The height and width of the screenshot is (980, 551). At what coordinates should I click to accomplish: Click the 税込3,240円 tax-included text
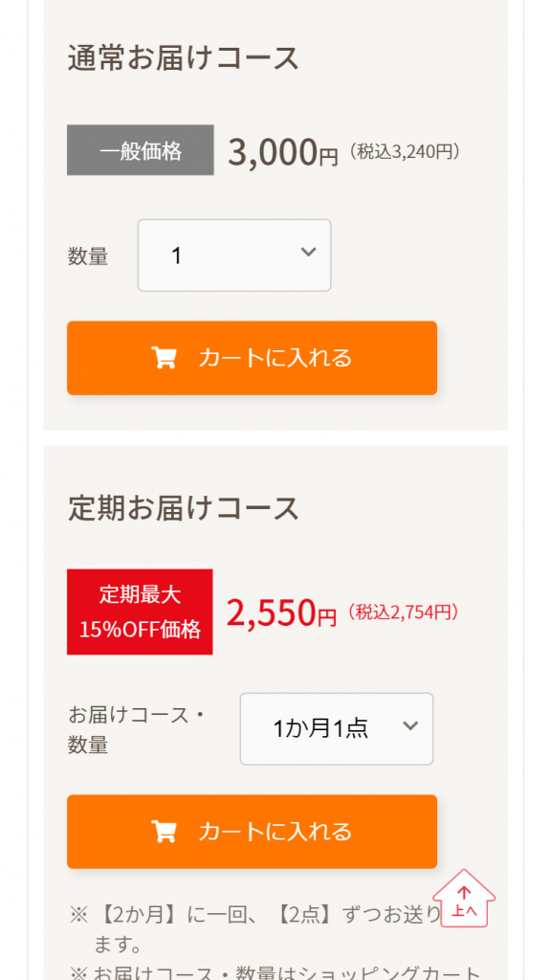point(405,152)
